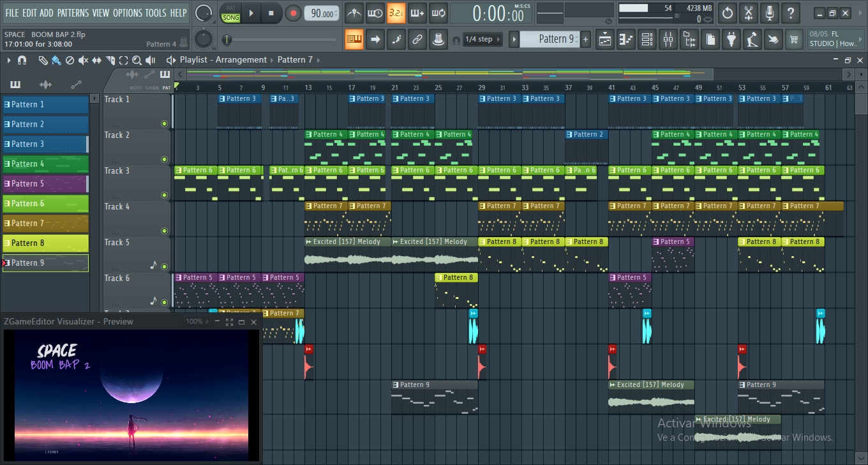
Task: Open help question mark icon
Action: click(x=791, y=13)
